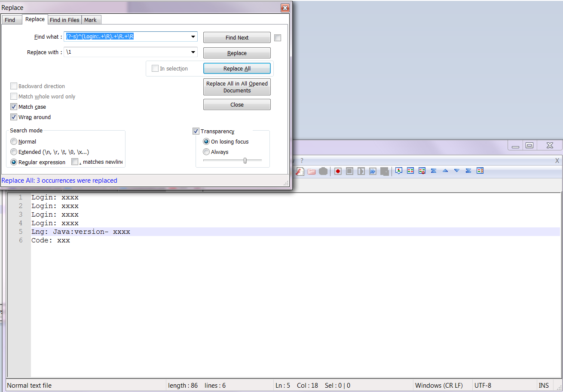Open the ? help menu
563x392 pixels.
click(302, 160)
